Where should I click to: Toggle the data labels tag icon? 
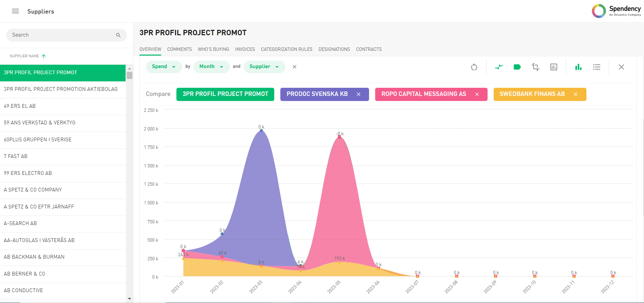tap(517, 67)
